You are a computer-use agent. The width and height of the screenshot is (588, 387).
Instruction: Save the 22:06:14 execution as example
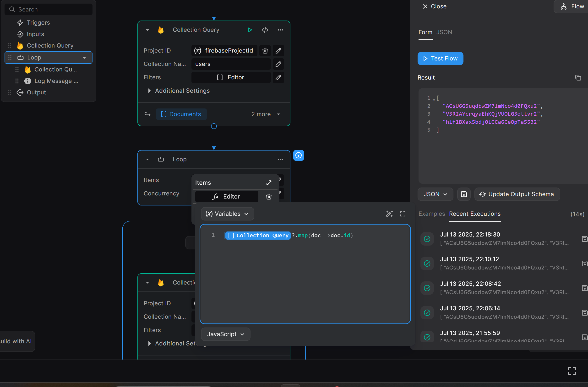pos(585,313)
